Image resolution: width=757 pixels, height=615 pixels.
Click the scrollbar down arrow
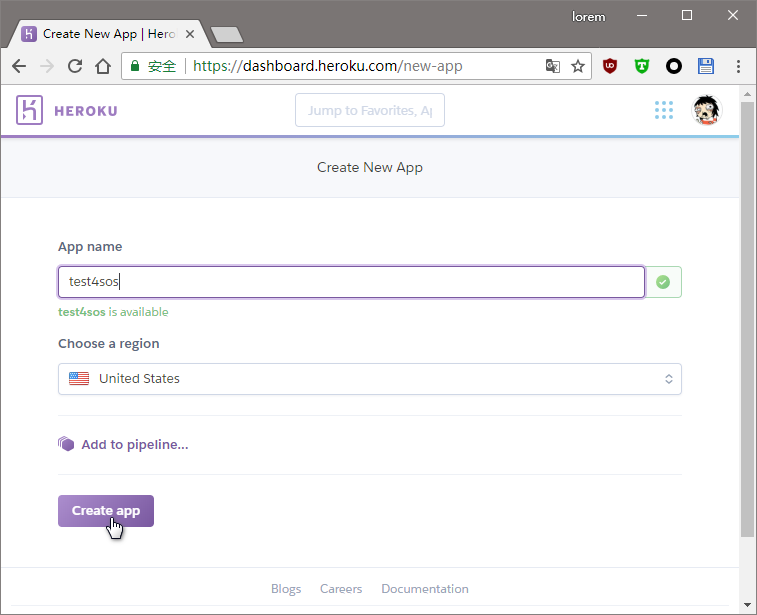(747, 604)
